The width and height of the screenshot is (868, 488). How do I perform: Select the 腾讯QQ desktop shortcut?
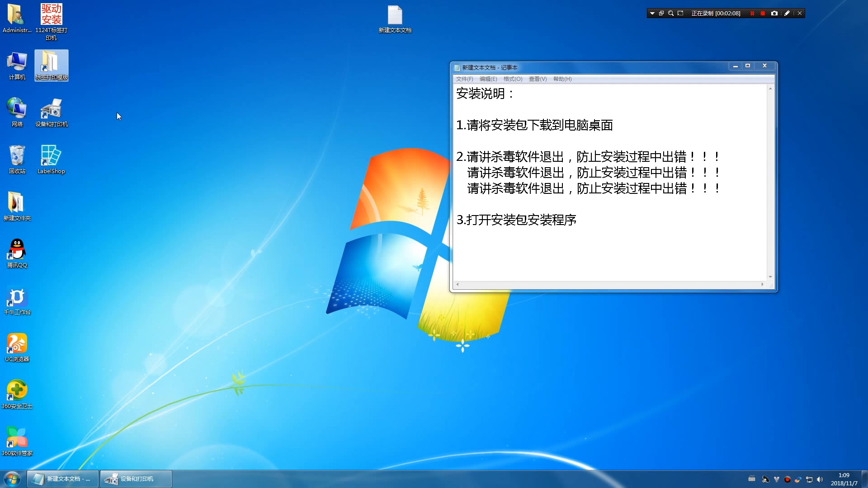point(17,253)
